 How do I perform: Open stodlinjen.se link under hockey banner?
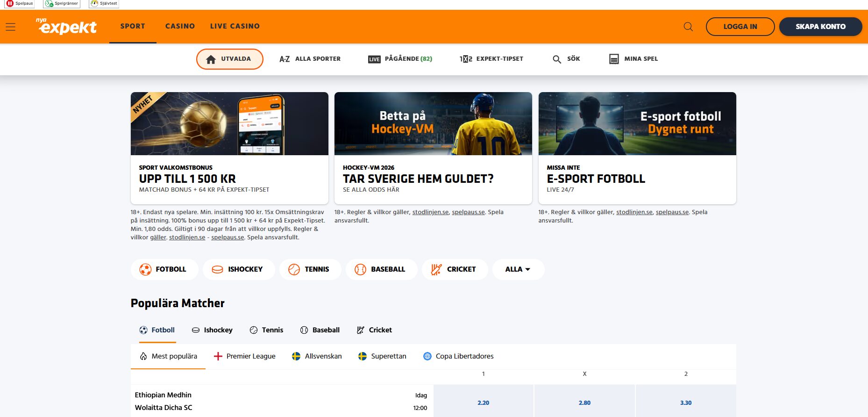click(x=430, y=212)
